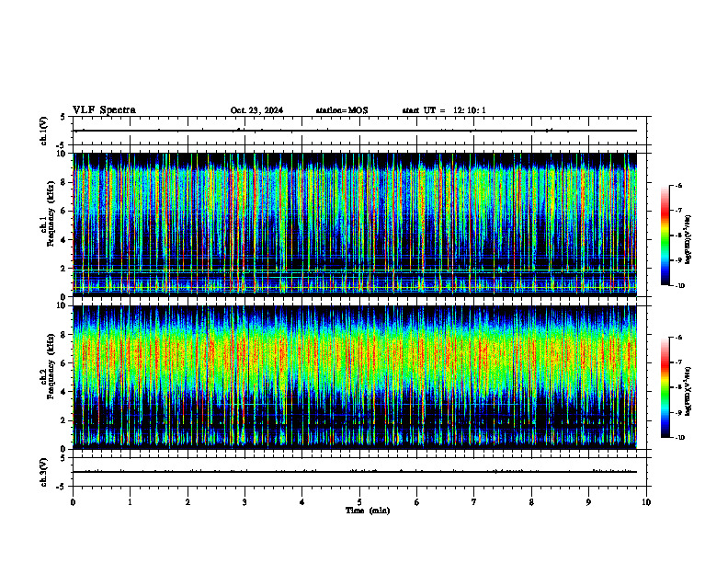The height and width of the screenshot is (563, 728).
Task: Click time axis tick label "5"
Action: coord(359,502)
